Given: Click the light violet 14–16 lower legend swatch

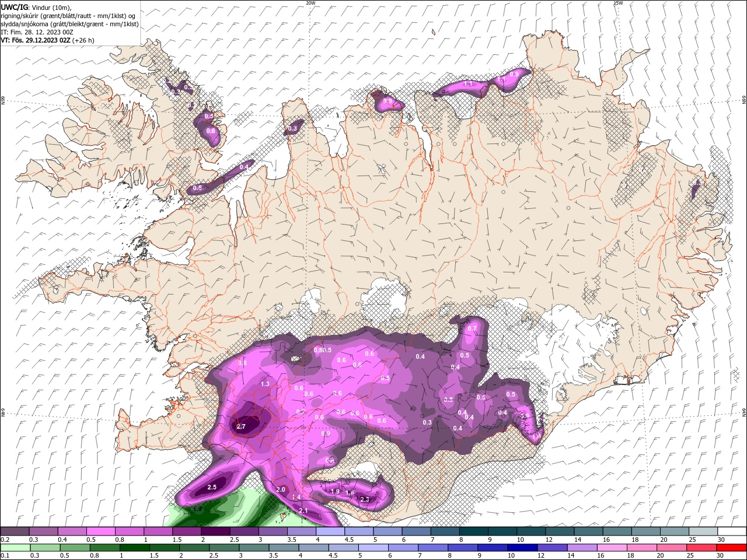Looking at the screenshot, I should coord(582,548).
